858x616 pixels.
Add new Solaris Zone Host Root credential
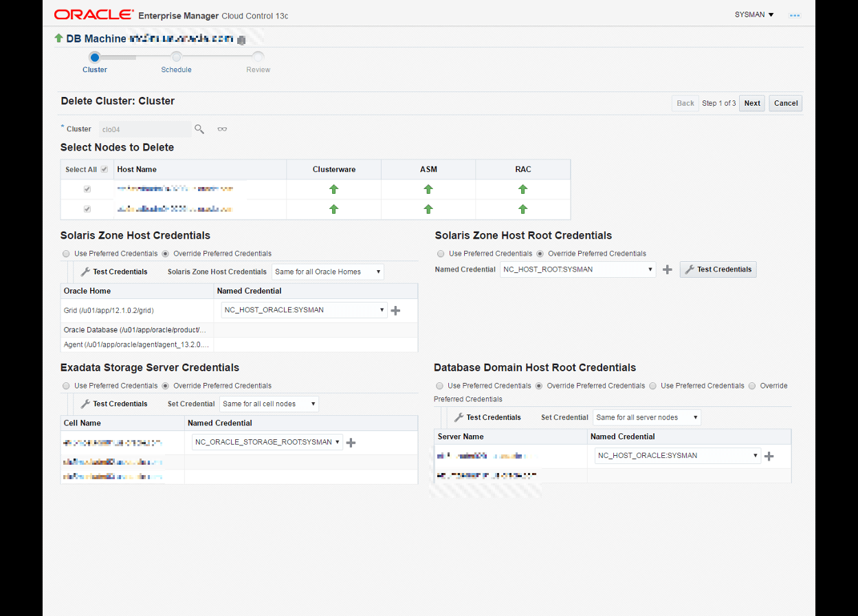pyautogui.click(x=667, y=270)
